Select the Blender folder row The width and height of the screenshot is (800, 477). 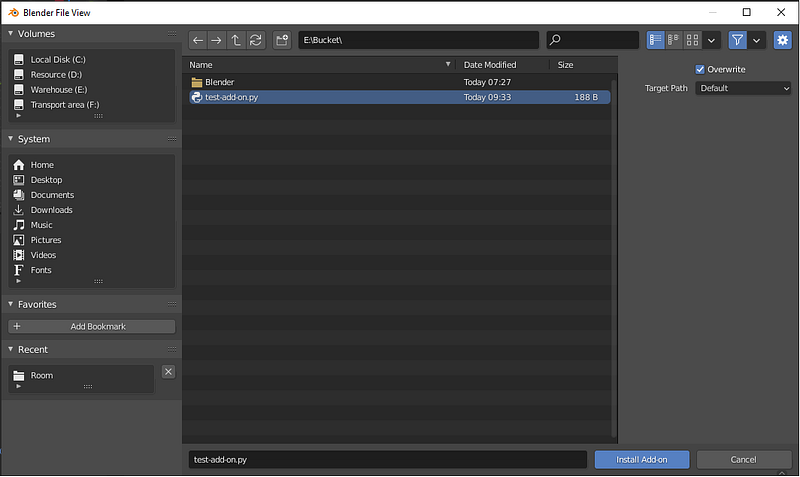click(x=399, y=82)
